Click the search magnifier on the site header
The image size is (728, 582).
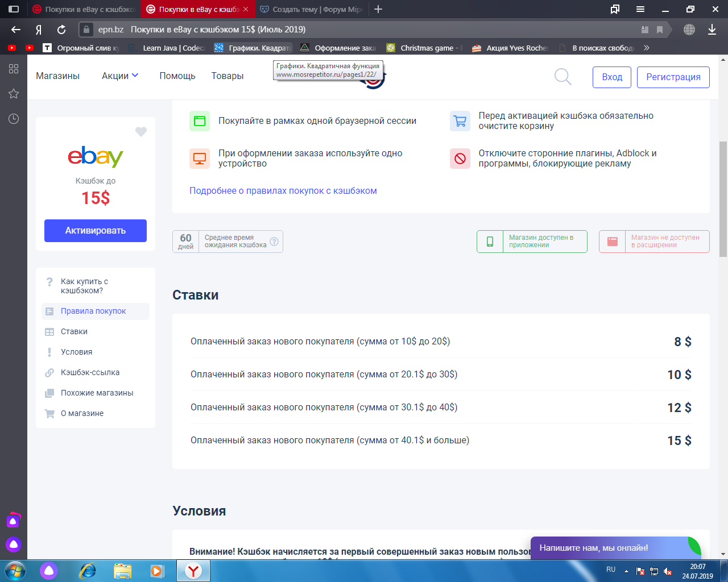(x=563, y=77)
